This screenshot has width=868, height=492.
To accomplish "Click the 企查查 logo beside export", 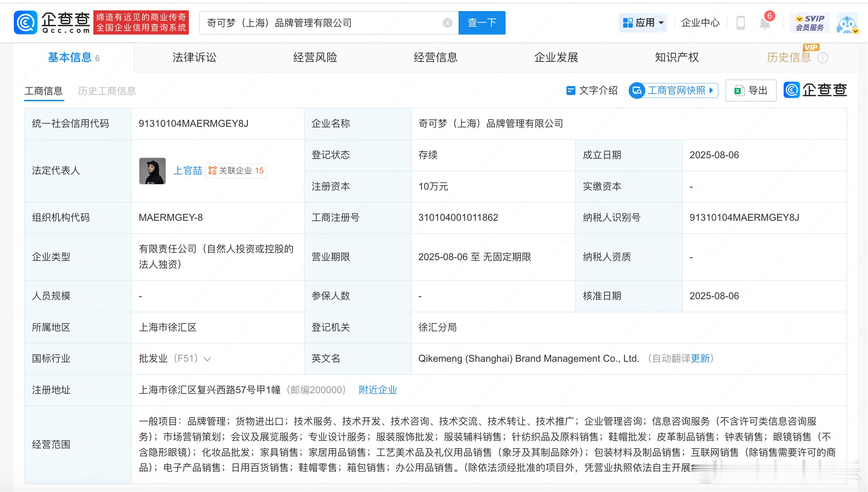I will tap(815, 90).
